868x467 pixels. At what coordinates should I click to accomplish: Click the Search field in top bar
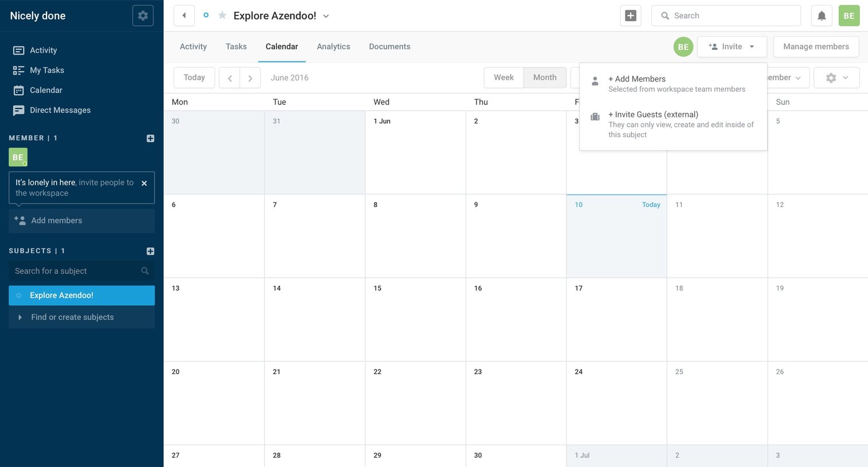726,15
